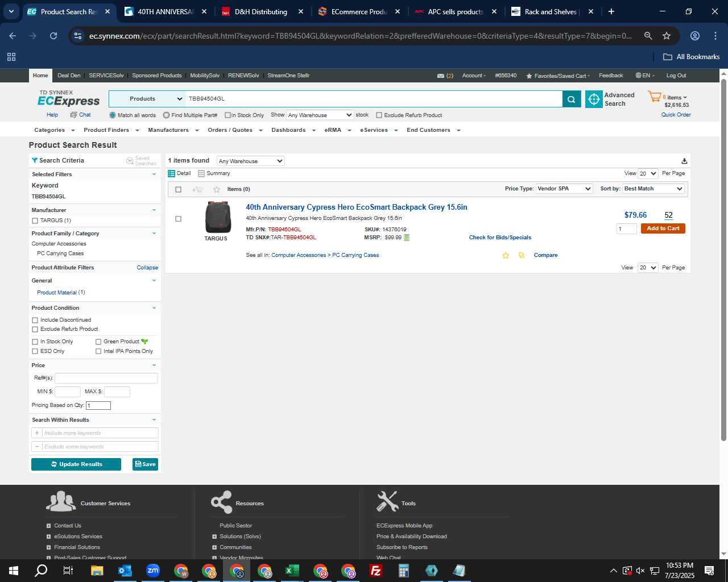728x582 pixels.
Task: Open 40th Anniversary Cypress Hero product link
Action: (x=356, y=207)
